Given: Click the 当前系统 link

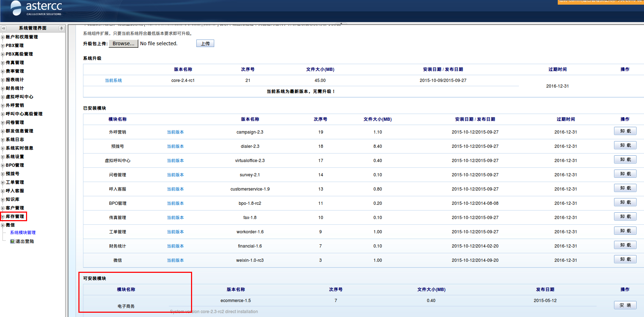Looking at the screenshot, I should 113,80.
